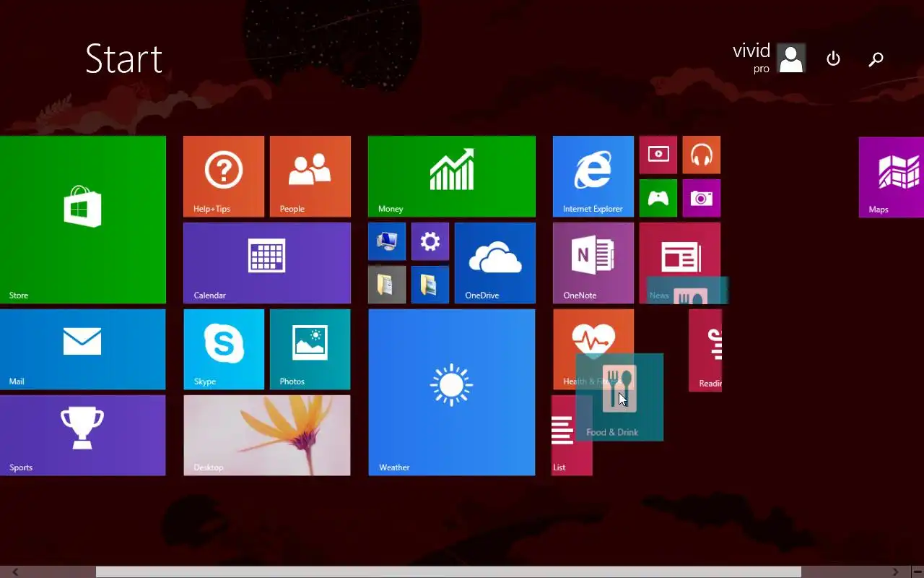The image size is (924, 578).
Task: Open the This PC small tile
Action: 387,241
